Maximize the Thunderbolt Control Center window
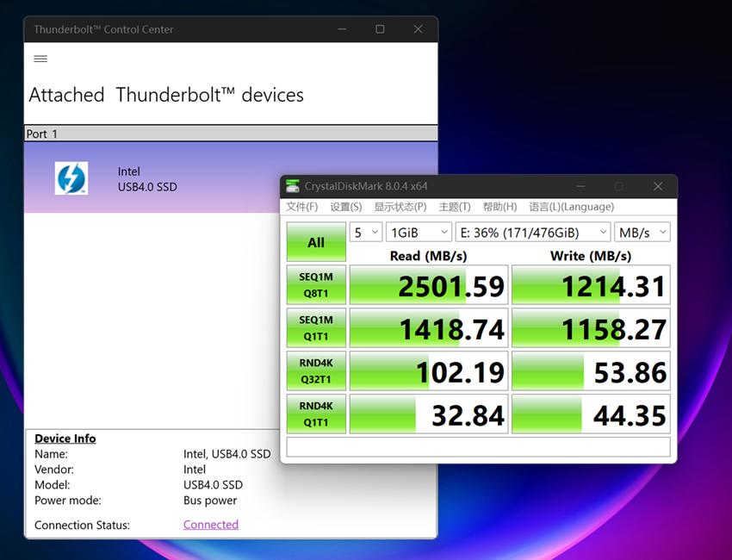This screenshot has height=560, width=732. 380,29
